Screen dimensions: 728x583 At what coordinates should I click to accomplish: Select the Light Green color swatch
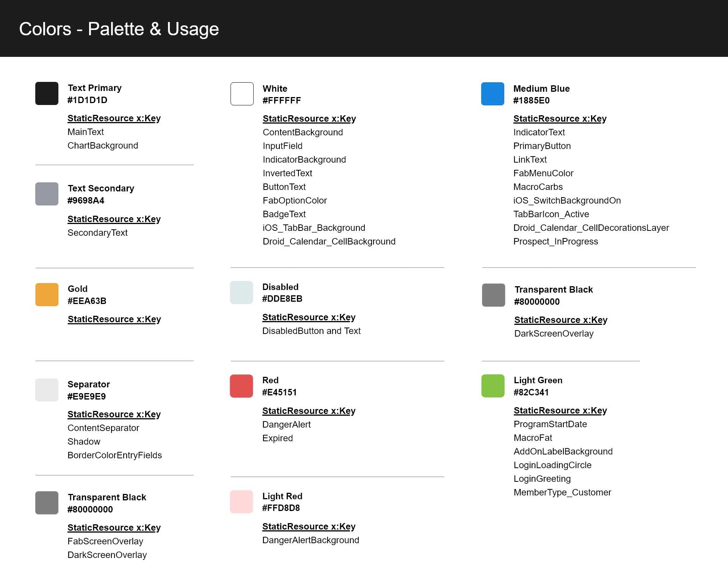point(493,386)
